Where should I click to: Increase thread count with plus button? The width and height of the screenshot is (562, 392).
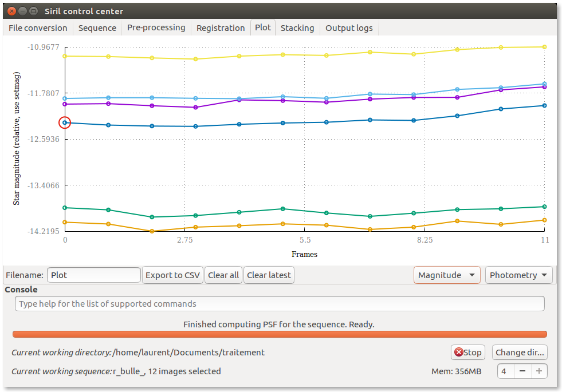click(539, 371)
